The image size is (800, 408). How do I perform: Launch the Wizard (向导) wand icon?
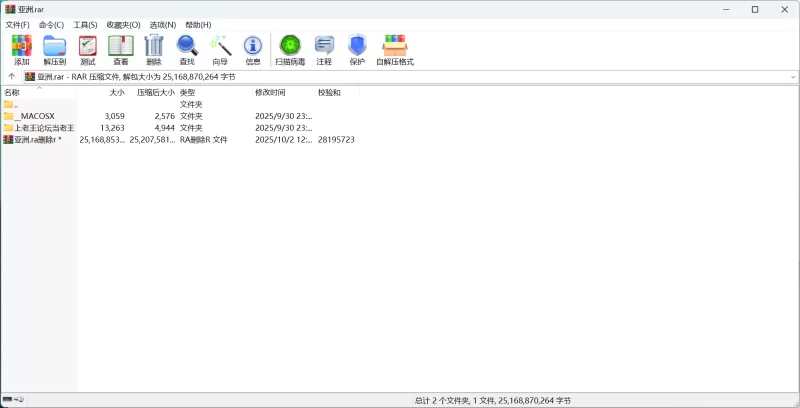(220, 48)
